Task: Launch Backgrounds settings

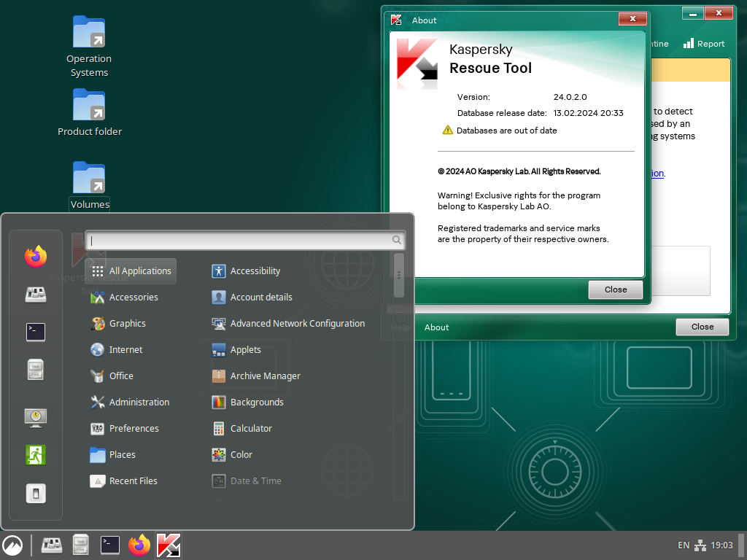Action: (248, 402)
